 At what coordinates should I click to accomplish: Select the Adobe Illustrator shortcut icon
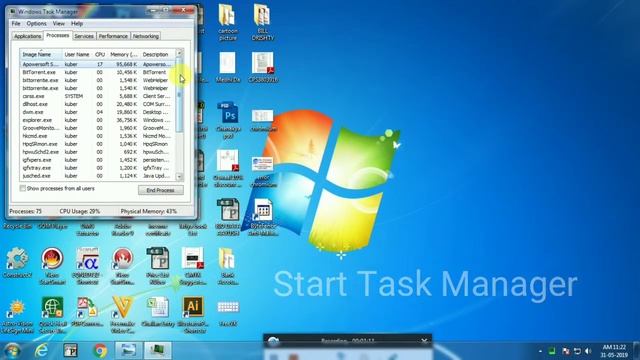pos(193,307)
